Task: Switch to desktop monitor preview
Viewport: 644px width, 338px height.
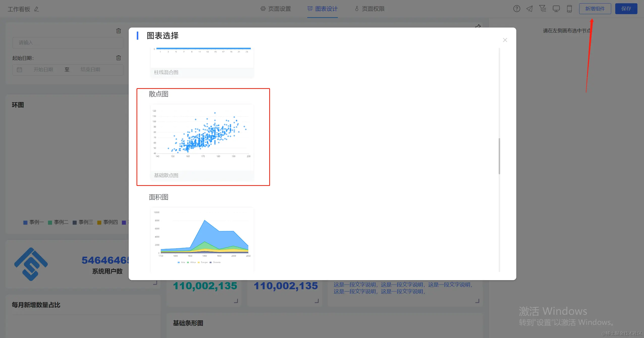Action: pyautogui.click(x=556, y=9)
